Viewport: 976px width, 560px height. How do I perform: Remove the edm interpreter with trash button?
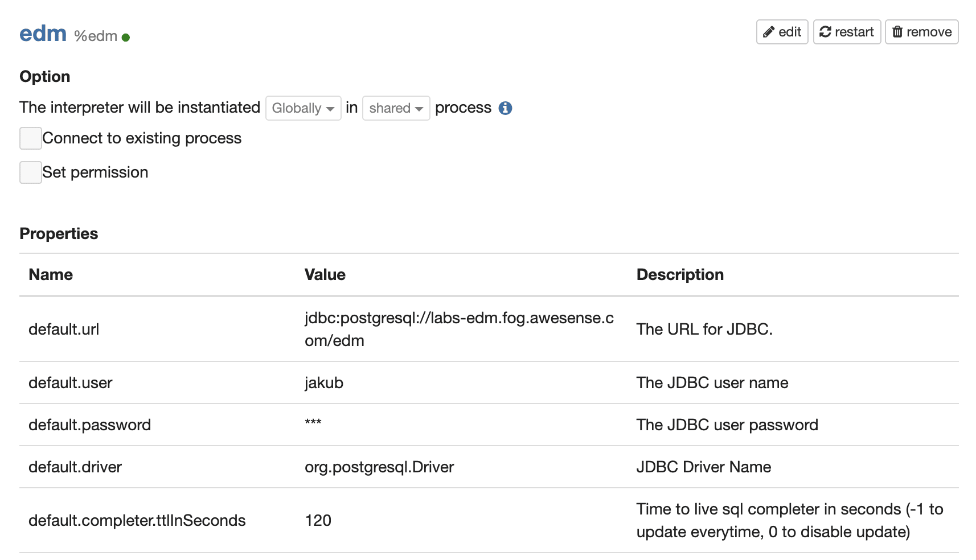coord(921,32)
